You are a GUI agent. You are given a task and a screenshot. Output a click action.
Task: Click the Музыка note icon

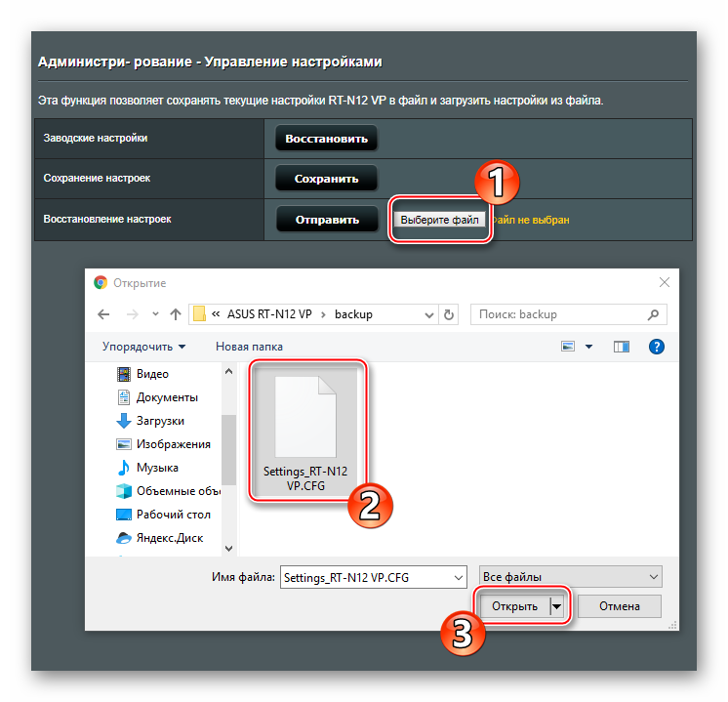tap(124, 468)
